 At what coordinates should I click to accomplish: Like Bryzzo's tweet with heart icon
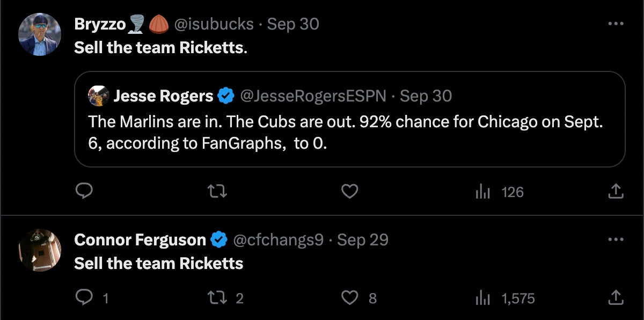[x=350, y=191]
